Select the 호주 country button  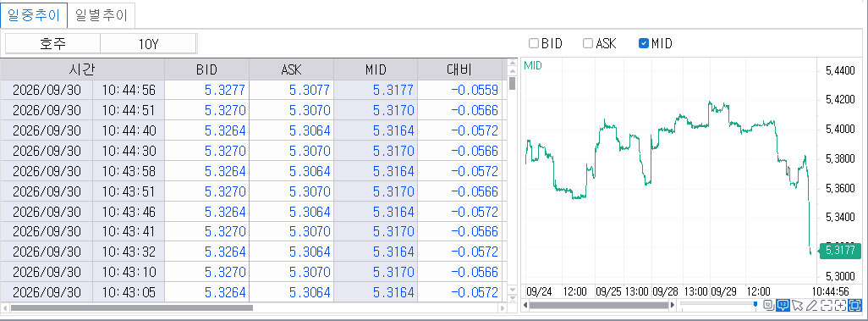click(x=52, y=44)
